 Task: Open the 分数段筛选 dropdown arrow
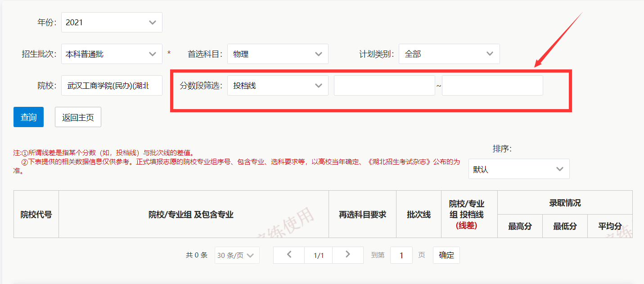coord(320,85)
